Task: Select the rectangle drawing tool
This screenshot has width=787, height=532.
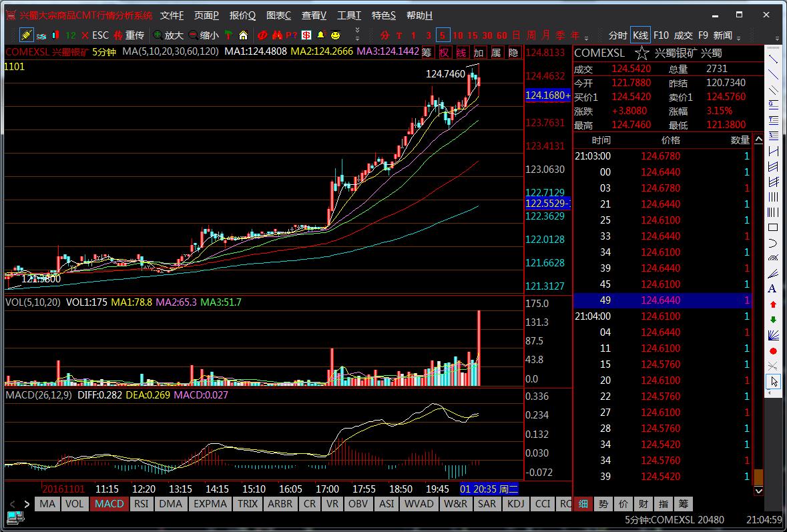Action: click(x=773, y=228)
